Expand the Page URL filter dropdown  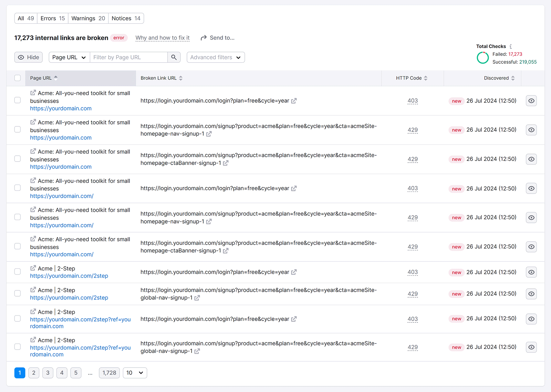pos(69,57)
